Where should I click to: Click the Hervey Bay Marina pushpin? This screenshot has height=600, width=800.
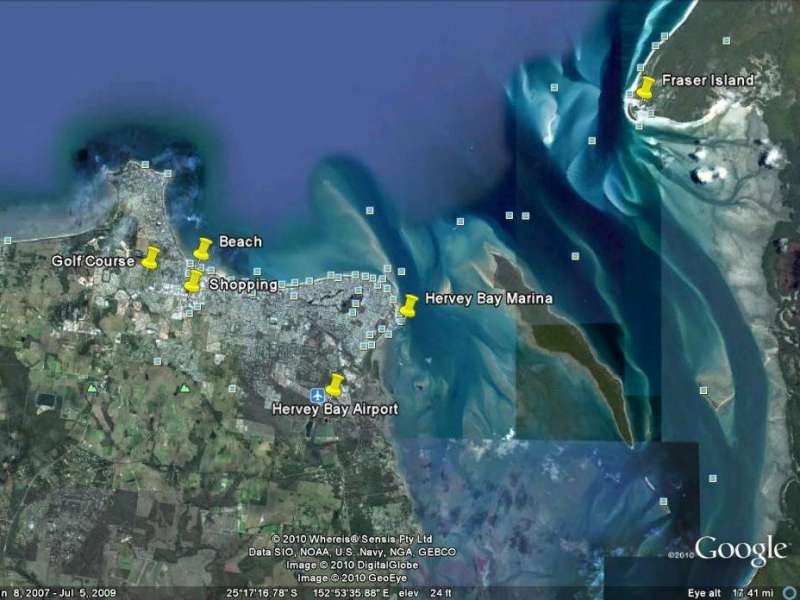click(409, 306)
